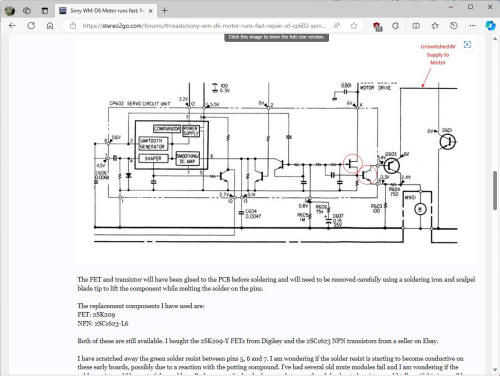Close the Sony WM-D6 tab

(x=150, y=11)
